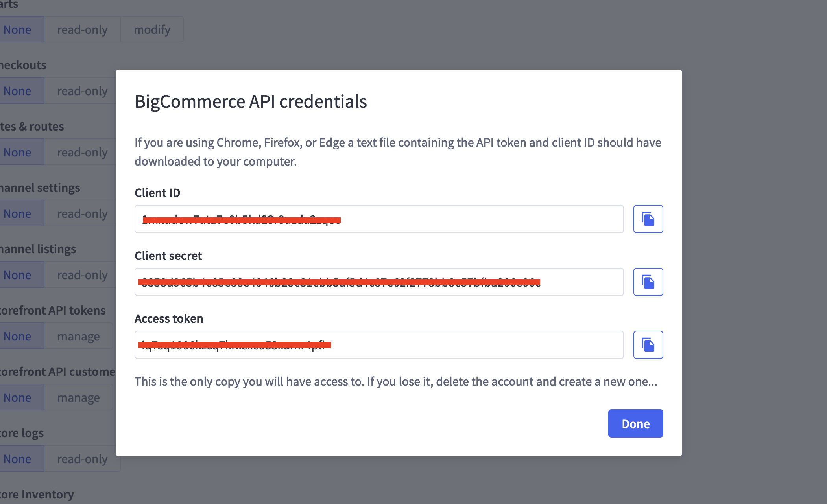827x504 pixels.
Task: Select modify for Carts permission
Action: 152,29
